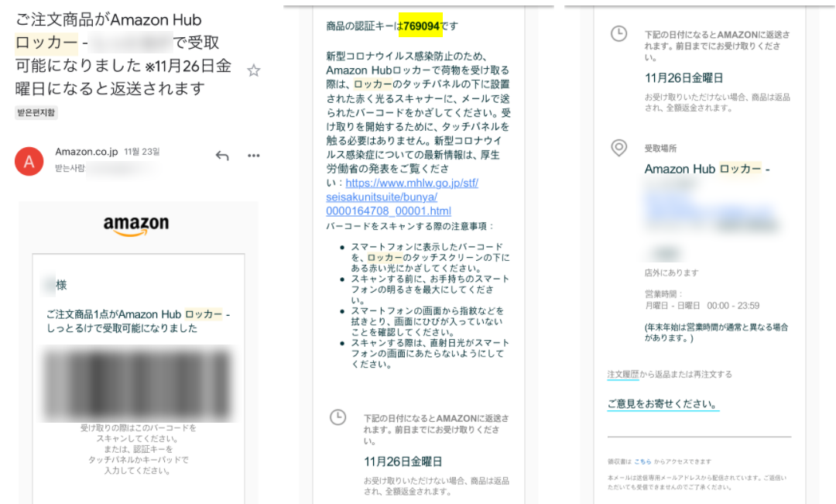Click the 受取場所 heading
836x504 pixels.
(660, 149)
